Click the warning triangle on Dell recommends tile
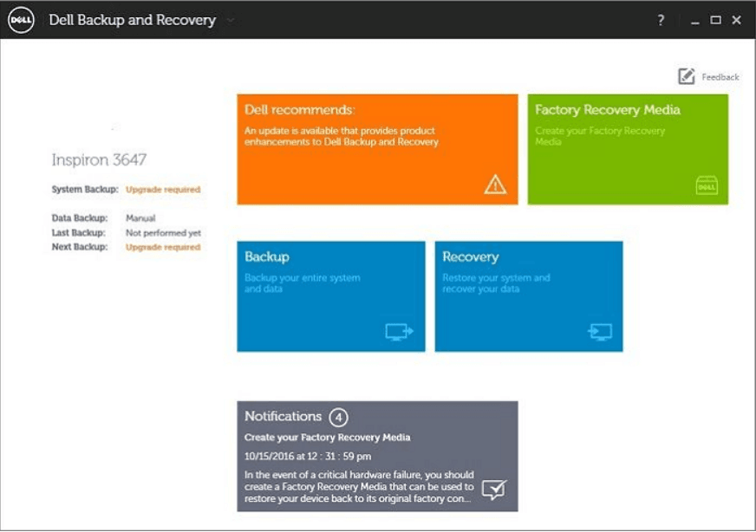The height and width of the screenshot is (532, 756). coord(493,185)
